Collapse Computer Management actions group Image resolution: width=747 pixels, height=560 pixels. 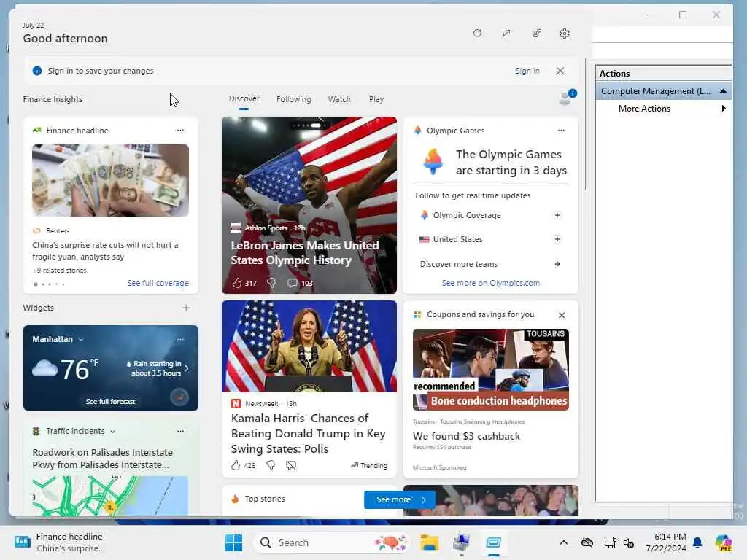tap(723, 91)
